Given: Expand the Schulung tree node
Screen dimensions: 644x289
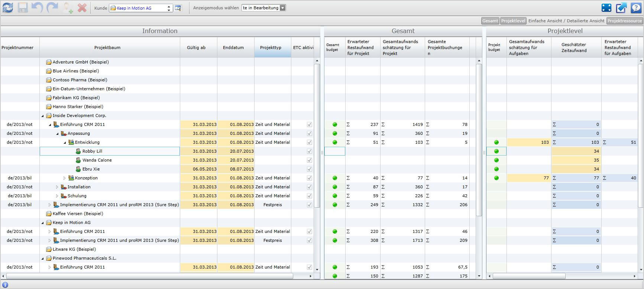Looking at the screenshot, I should (57, 196).
